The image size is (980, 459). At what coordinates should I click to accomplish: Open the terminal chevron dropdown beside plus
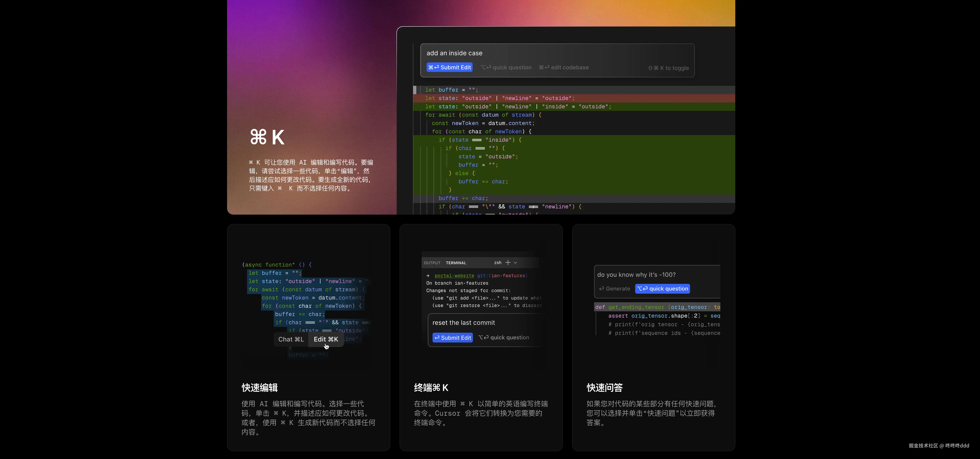click(x=515, y=263)
